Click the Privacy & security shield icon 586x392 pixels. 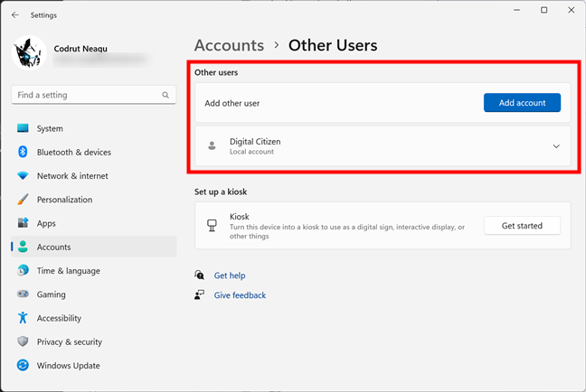(23, 341)
